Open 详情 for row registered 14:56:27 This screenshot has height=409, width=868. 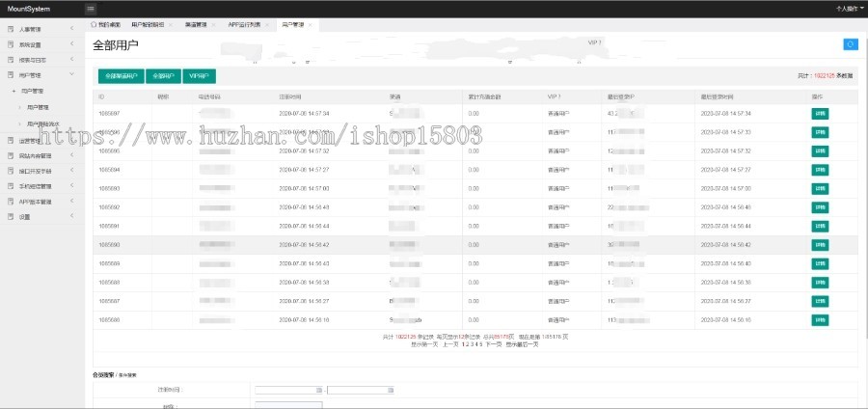point(820,302)
